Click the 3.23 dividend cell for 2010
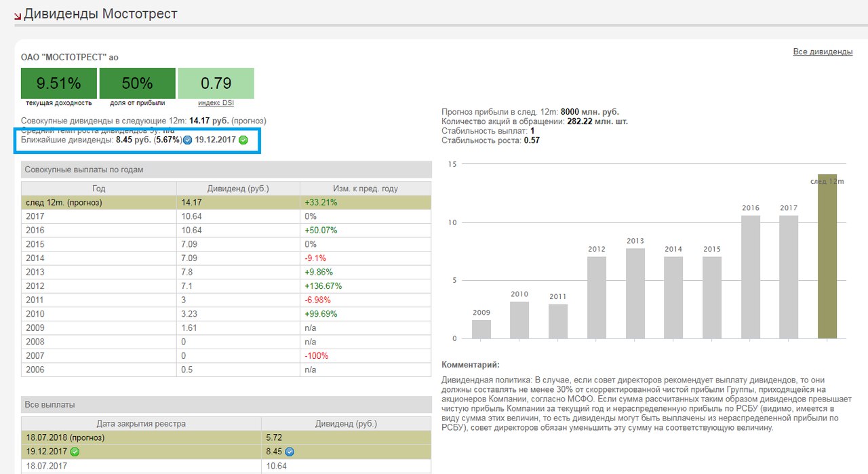Screen dimensions: 868x474 point(238,314)
